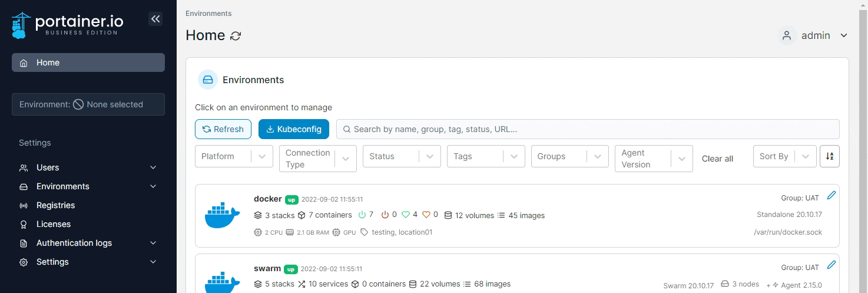Toggle the sort order direction button
The width and height of the screenshot is (868, 293).
830,156
